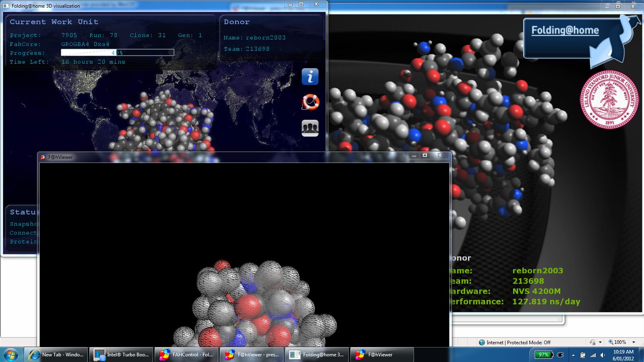
Task: Open the zoom level dropdown arrow
Action: point(634,342)
